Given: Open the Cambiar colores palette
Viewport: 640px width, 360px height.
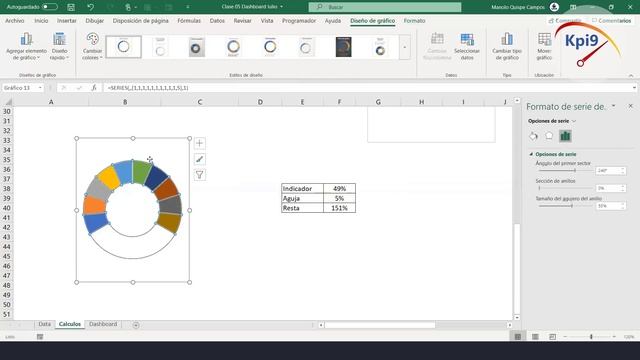Looking at the screenshot, I should pos(92,47).
